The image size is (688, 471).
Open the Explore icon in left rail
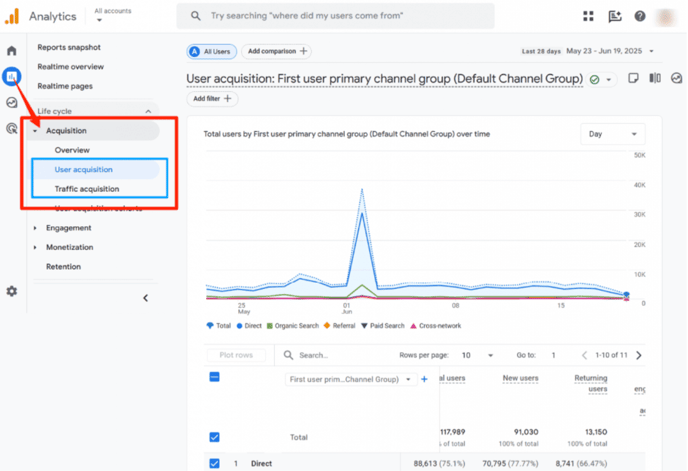(12, 102)
